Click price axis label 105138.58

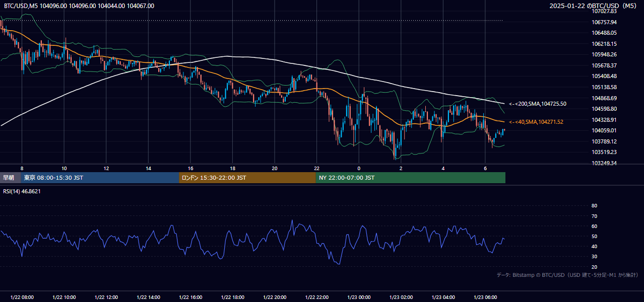[x=604, y=87]
